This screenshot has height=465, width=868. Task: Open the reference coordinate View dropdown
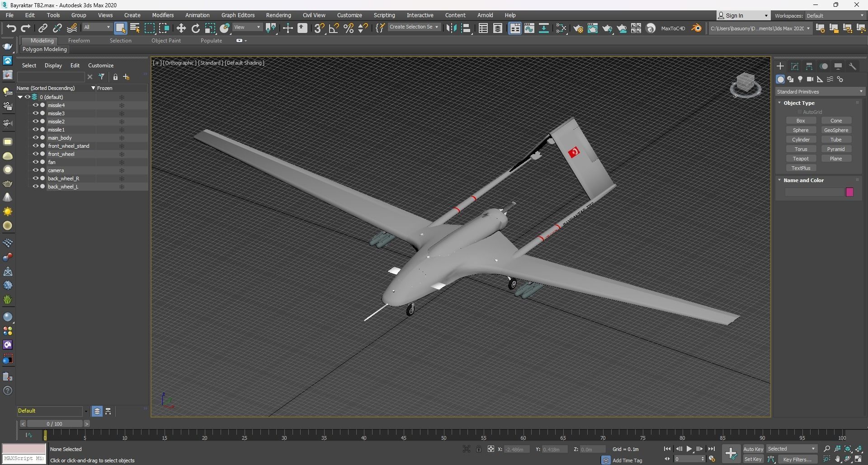point(247,28)
